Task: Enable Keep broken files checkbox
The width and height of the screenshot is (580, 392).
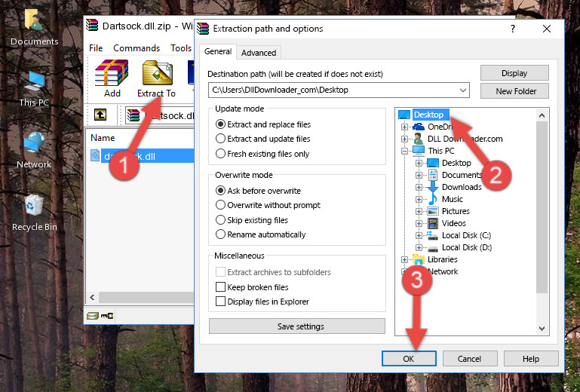Action: click(220, 287)
